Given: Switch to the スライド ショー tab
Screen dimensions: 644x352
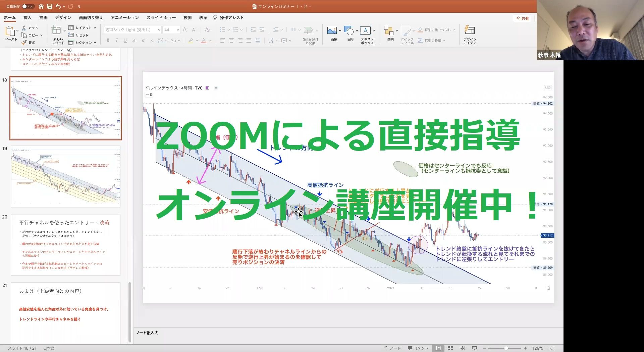Looking at the screenshot, I should coord(161,17).
